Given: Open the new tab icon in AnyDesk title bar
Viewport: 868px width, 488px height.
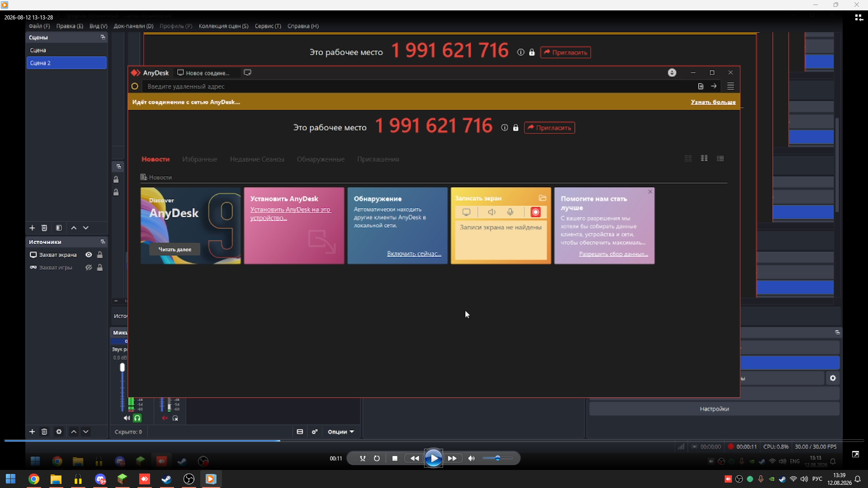Looking at the screenshot, I should pyautogui.click(x=247, y=73).
